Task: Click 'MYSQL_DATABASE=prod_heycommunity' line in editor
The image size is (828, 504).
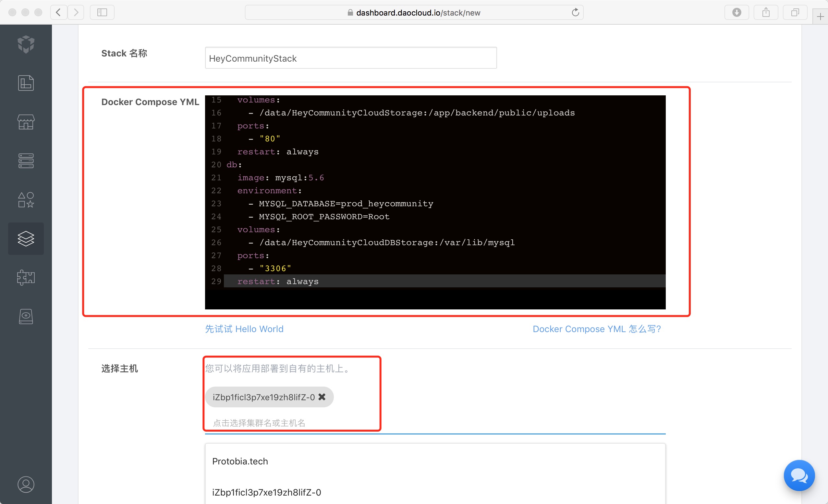Action: [x=346, y=204]
